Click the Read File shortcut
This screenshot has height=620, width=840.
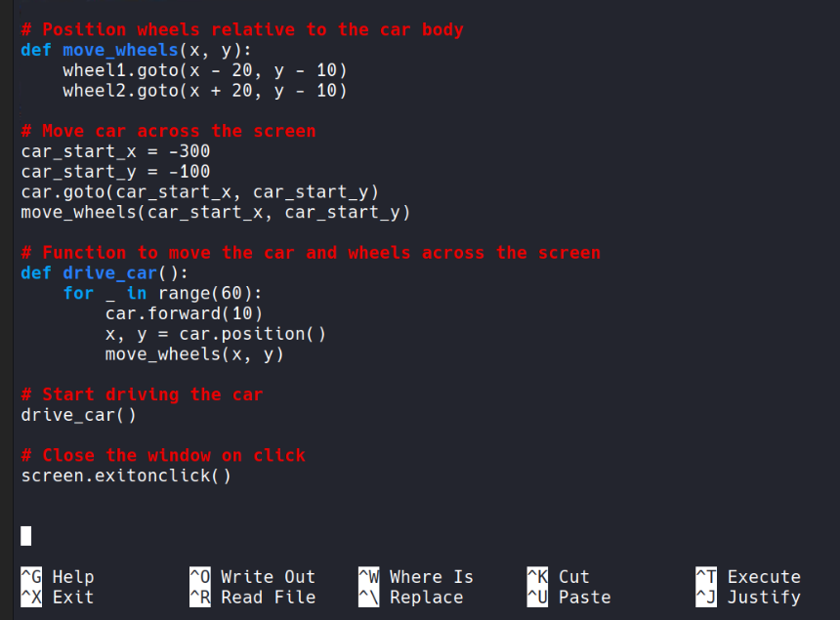click(x=253, y=598)
